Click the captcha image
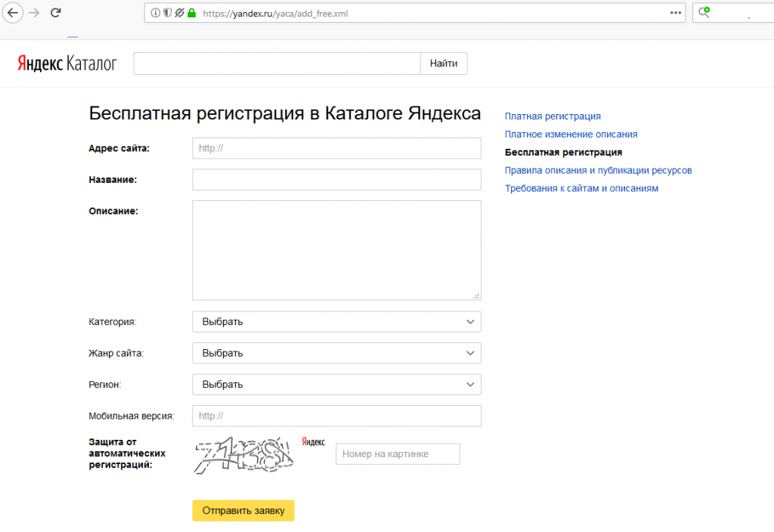The height and width of the screenshot is (532, 774). point(244,455)
